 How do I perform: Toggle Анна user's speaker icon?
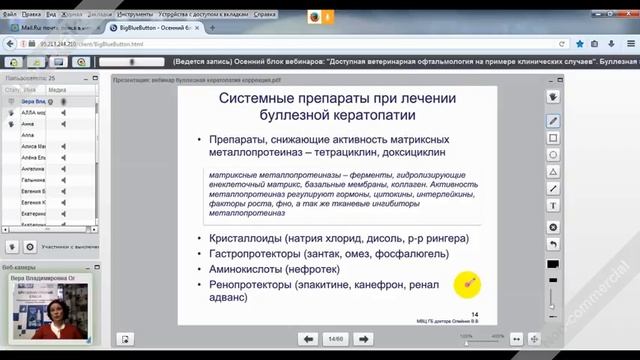(x=64, y=124)
